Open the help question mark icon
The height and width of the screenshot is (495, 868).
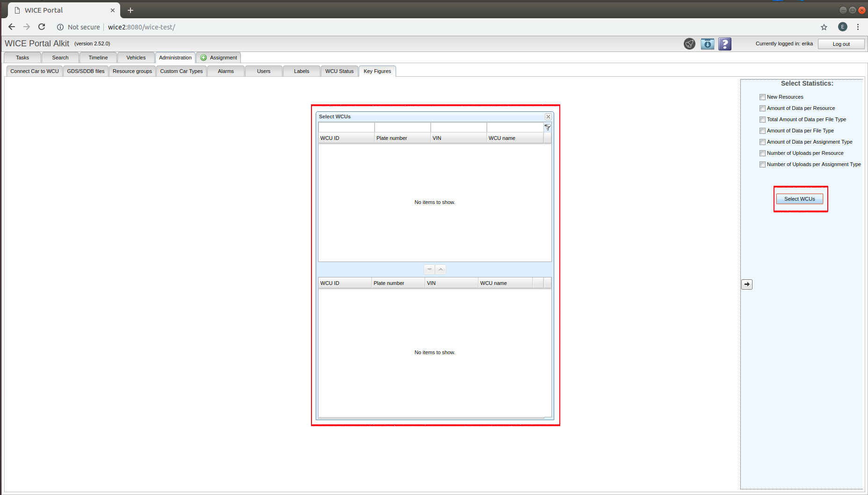pyautogui.click(x=725, y=44)
